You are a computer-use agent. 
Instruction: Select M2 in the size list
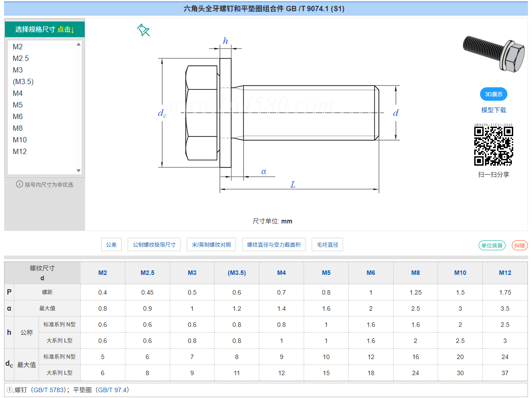pyautogui.click(x=17, y=47)
